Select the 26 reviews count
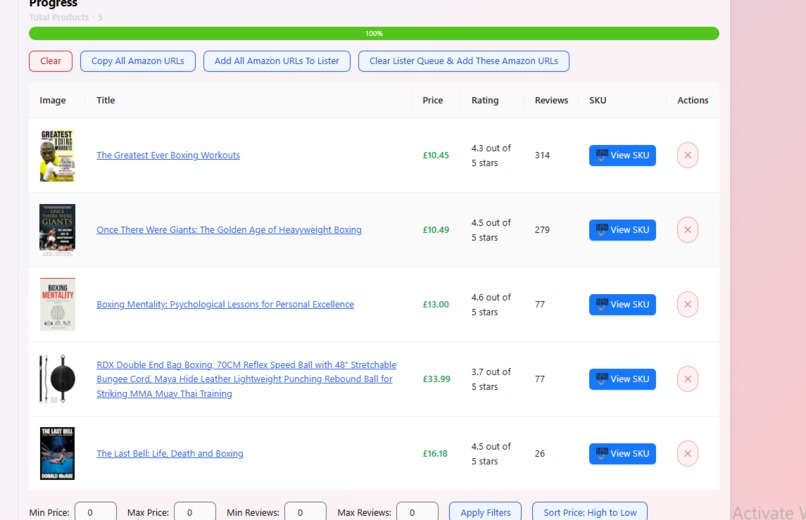The width and height of the screenshot is (806, 520). point(539,454)
